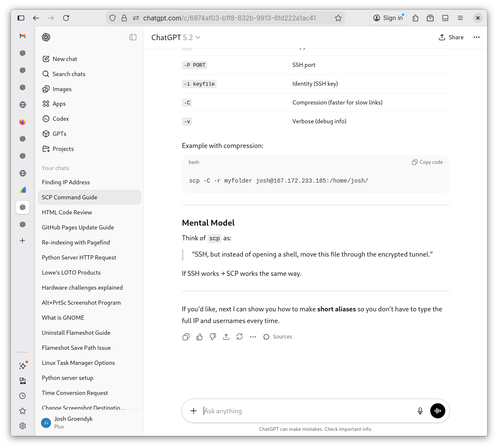
Task: Click the Share button
Action: click(x=451, y=37)
